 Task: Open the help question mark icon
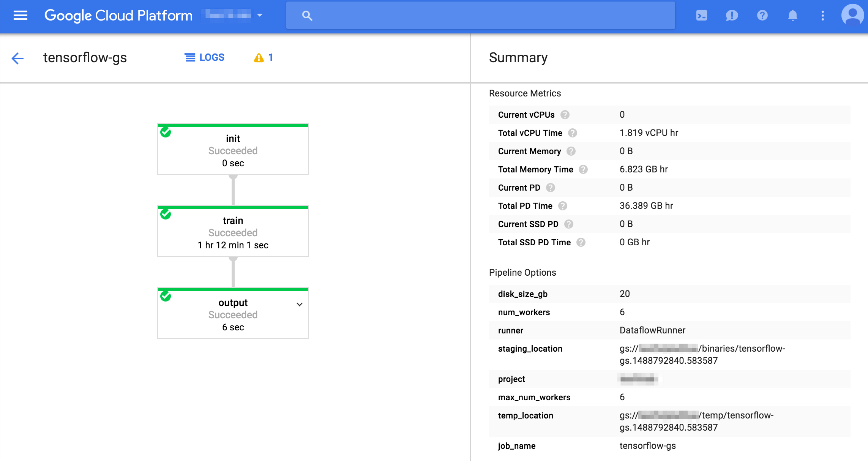click(x=762, y=16)
